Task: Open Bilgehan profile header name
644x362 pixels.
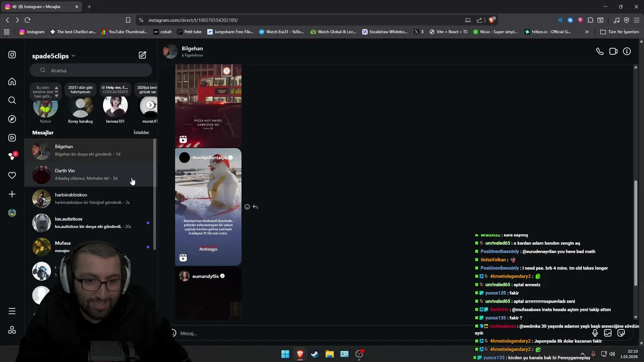Action: 192,49
